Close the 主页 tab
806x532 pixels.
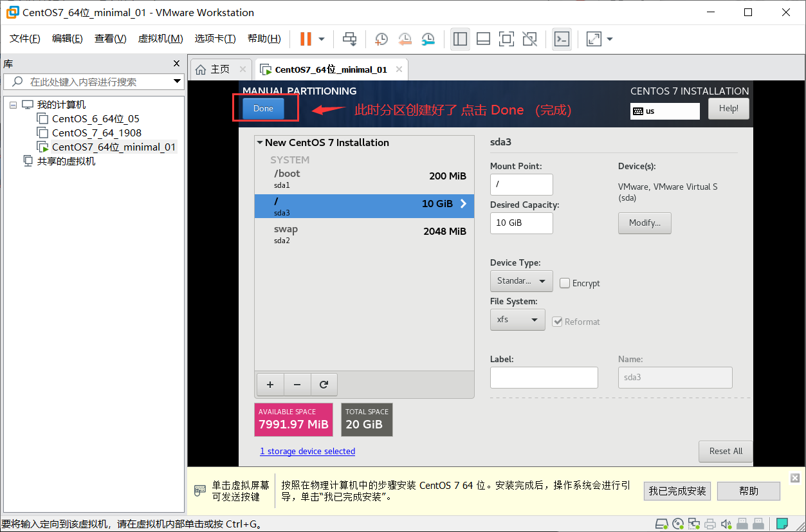click(x=243, y=69)
